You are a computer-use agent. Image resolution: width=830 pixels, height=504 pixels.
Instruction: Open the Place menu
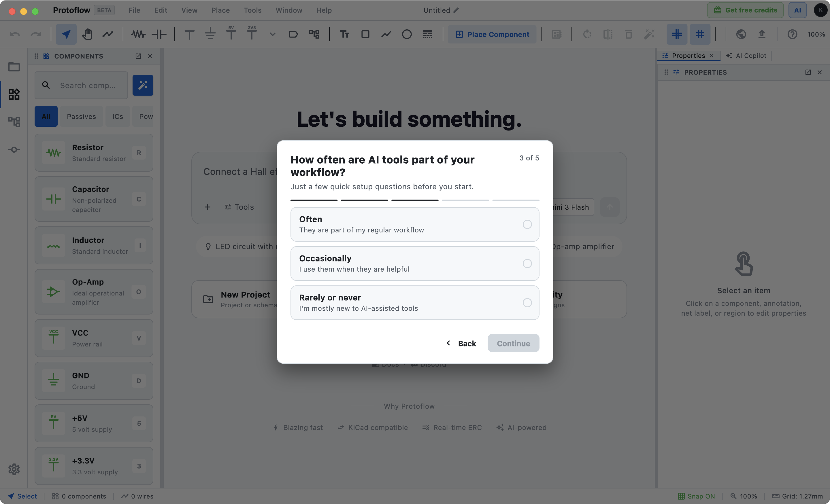click(x=220, y=10)
